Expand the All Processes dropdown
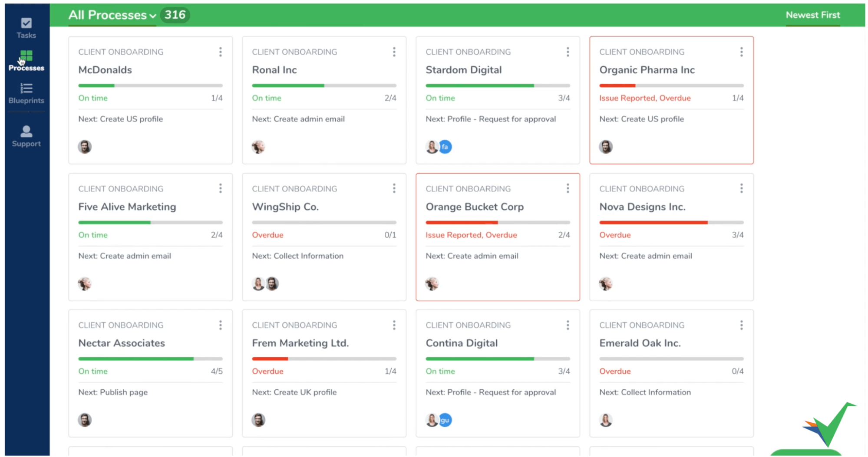 112,15
